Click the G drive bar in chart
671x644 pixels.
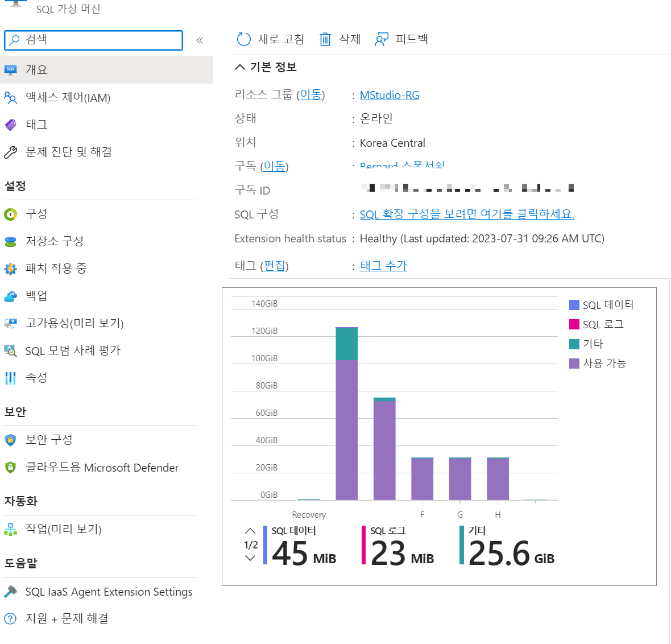tap(460, 478)
